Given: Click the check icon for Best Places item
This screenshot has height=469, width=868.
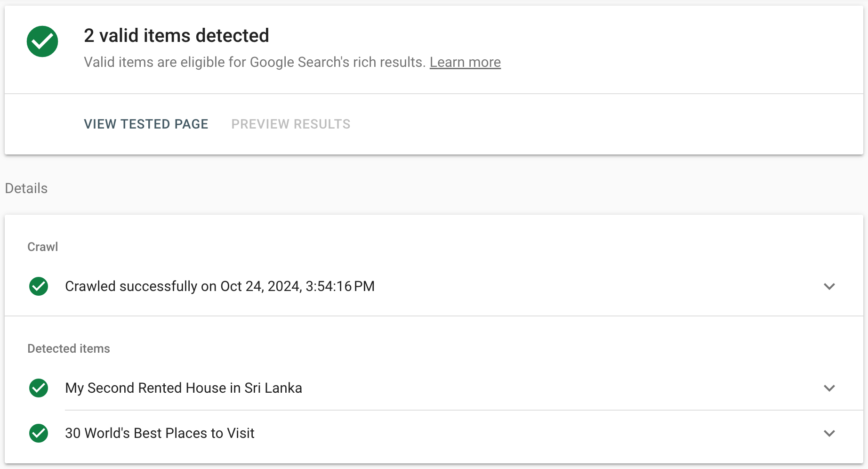Looking at the screenshot, I should coord(39,433).
